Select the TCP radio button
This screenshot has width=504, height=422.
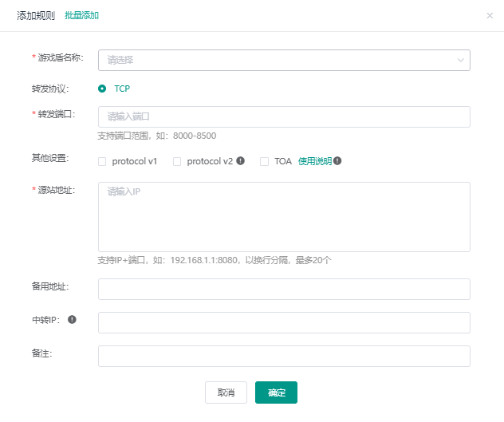(102, 89)
